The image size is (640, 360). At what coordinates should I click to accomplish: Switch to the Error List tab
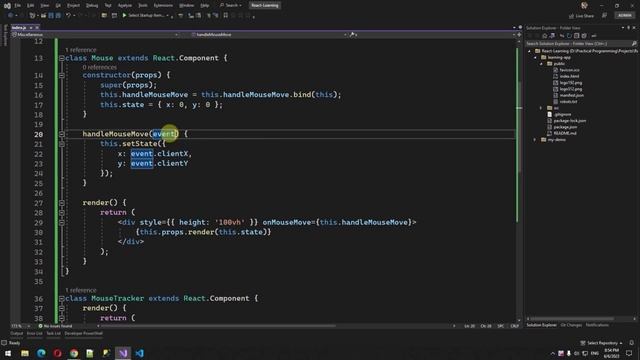coord(35,333)
